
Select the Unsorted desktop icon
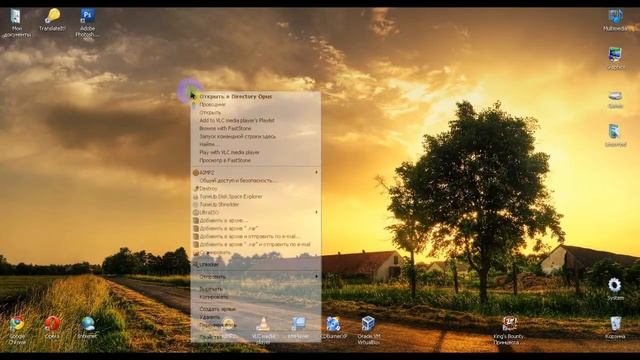click(x=615, y=135)
